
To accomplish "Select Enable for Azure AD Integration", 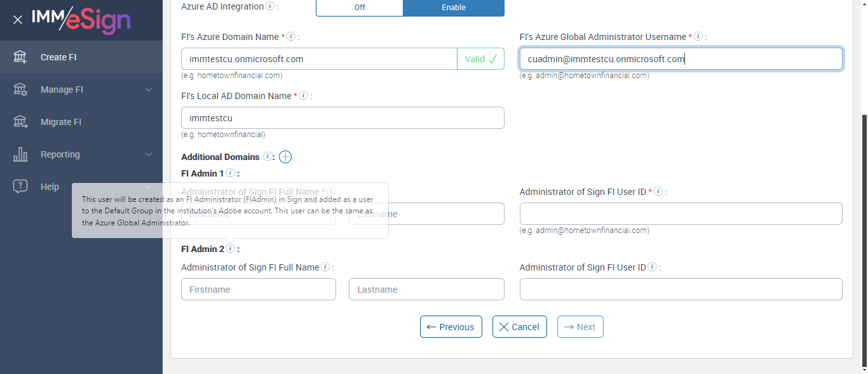I will pyautogui.click(x=454, y=8).
